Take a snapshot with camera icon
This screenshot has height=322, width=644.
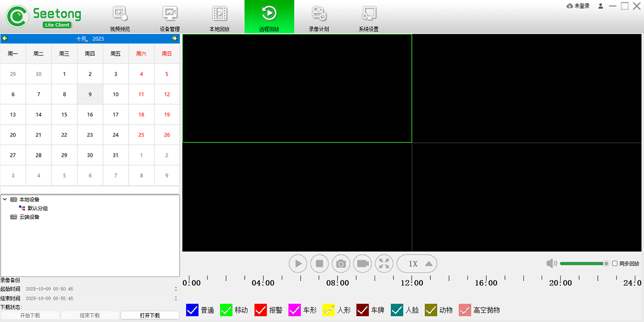pyautogui.click(x=341, y=264)
